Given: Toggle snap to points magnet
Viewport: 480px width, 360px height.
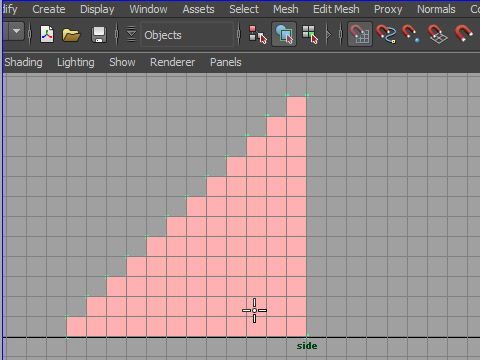Looking at the screenshot, I should pyautogui.click(x=411, y=34).
